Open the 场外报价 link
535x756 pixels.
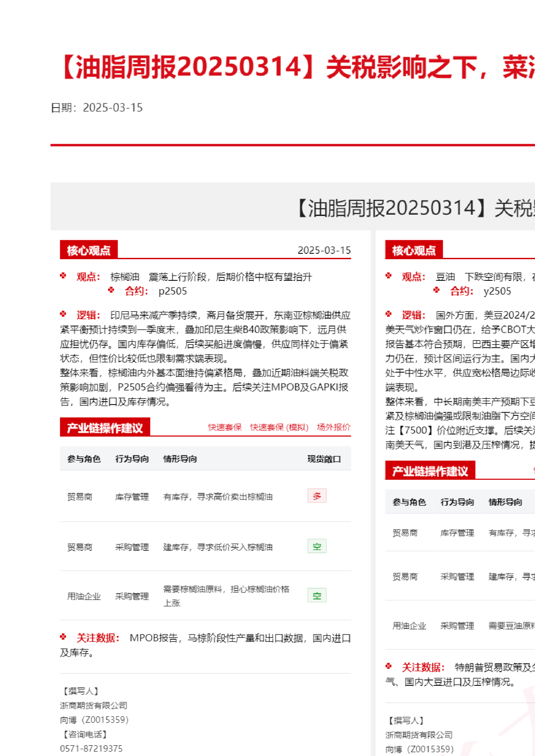coord(333,427)
